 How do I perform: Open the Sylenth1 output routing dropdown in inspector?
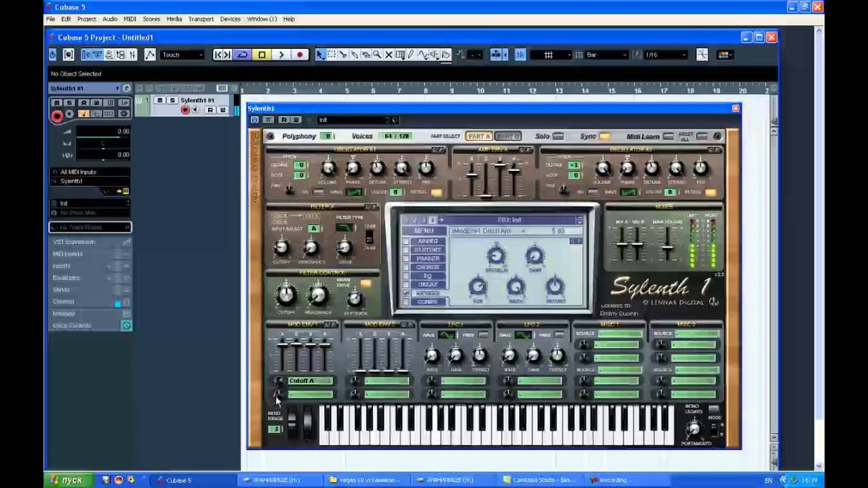[90, 182]
